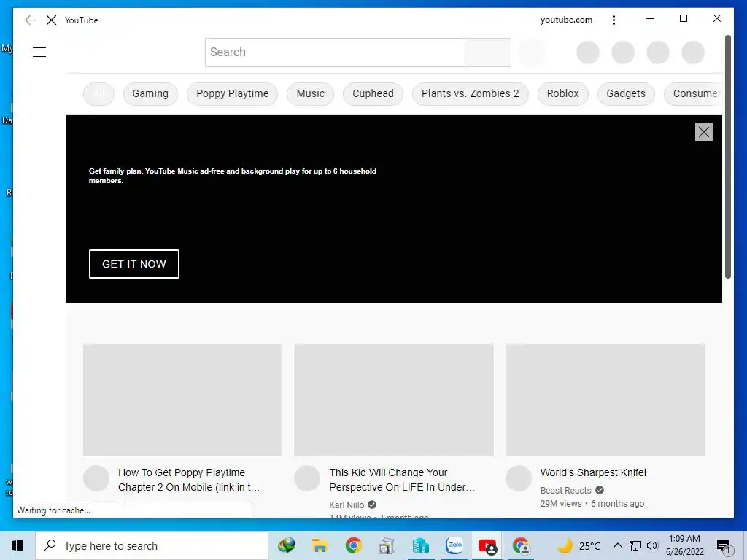Select the Poppy Playtime filter chip

pyautogui.click(x=233, y=94)
